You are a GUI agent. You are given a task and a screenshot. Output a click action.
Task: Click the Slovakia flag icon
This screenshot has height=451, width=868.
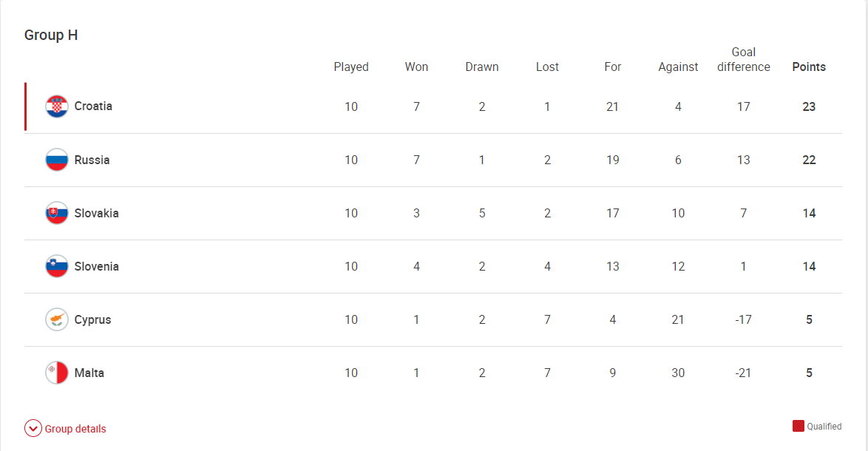pos(56,213)
